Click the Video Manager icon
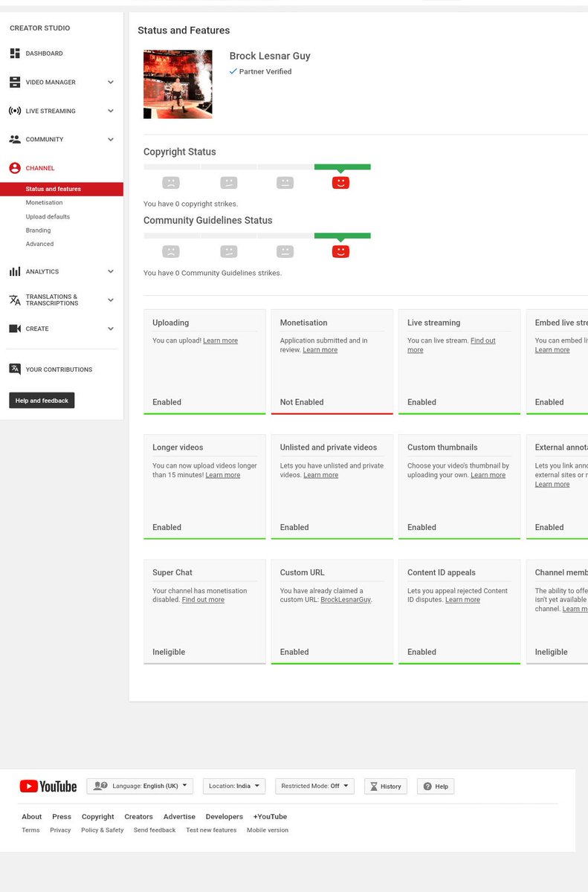Viewport: 588px width, 892px height. (15, 83)
